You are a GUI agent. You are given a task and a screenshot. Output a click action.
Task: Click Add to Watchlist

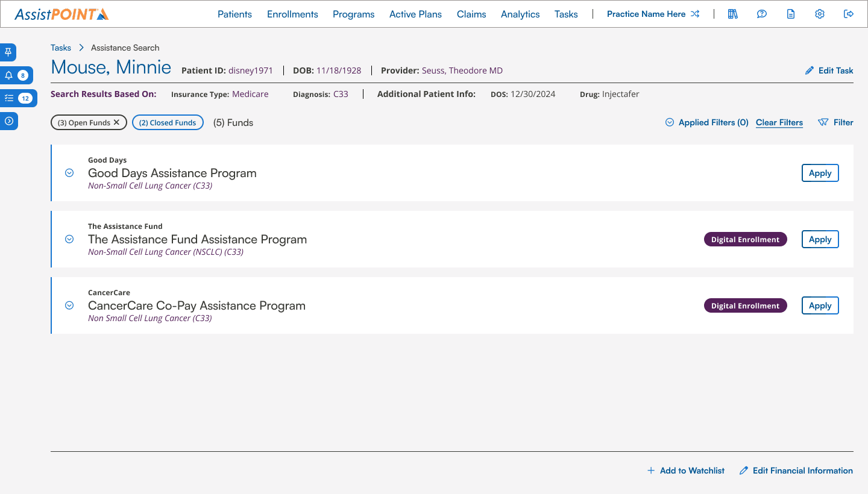click(x=692, y=471)
